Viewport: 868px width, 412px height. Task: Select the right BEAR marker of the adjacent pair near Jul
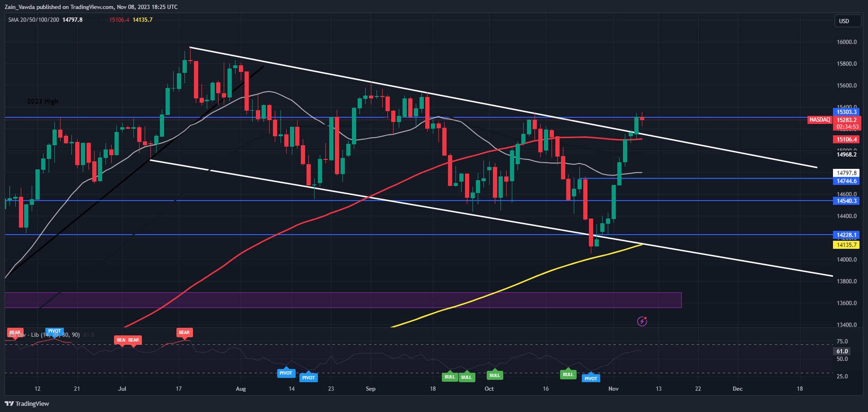coord(134,340)
